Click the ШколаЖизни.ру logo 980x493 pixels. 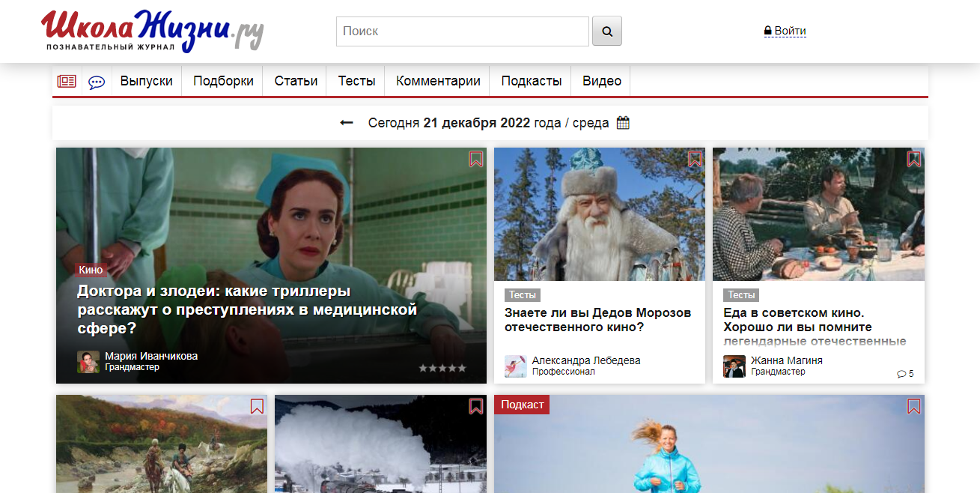[x=153, y=31]
